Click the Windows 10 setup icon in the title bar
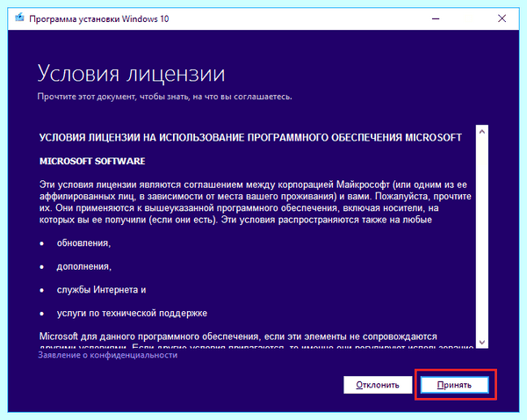527x420 pixels. (x=19, y=18)
